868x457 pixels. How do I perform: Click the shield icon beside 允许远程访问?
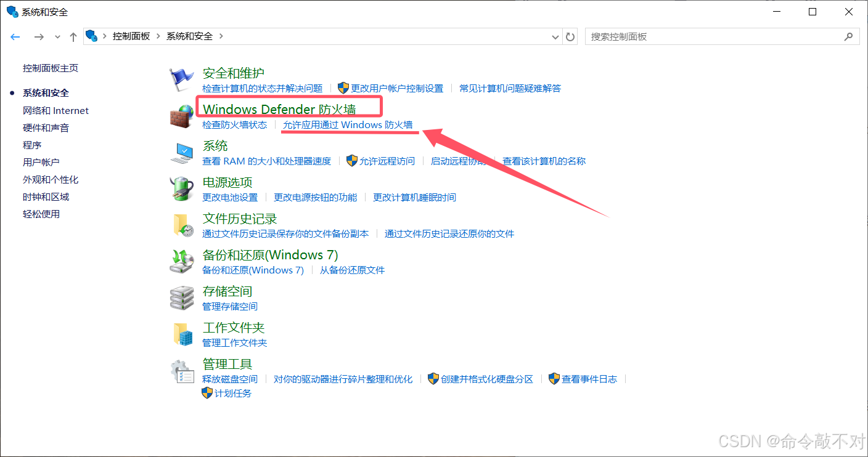(352, 161)
